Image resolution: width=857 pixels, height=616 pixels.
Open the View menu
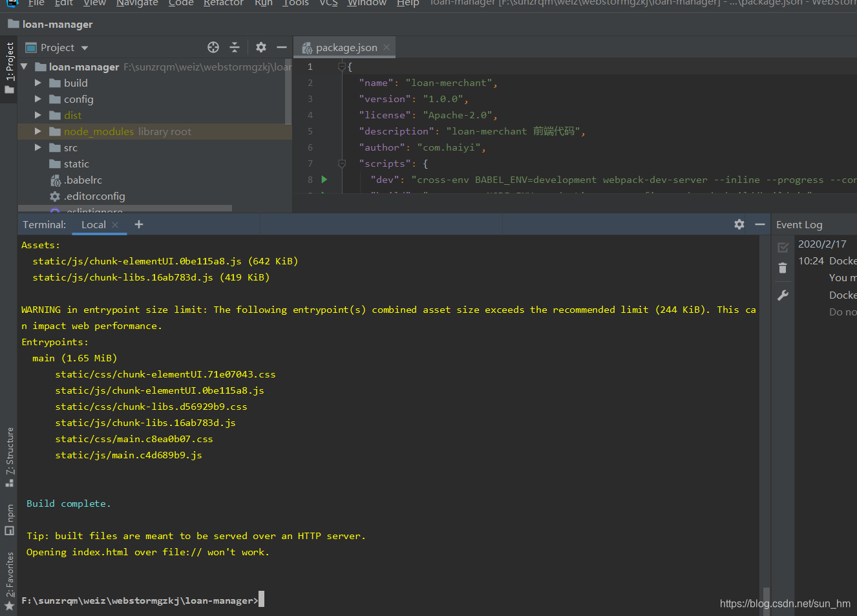(94, 3)
